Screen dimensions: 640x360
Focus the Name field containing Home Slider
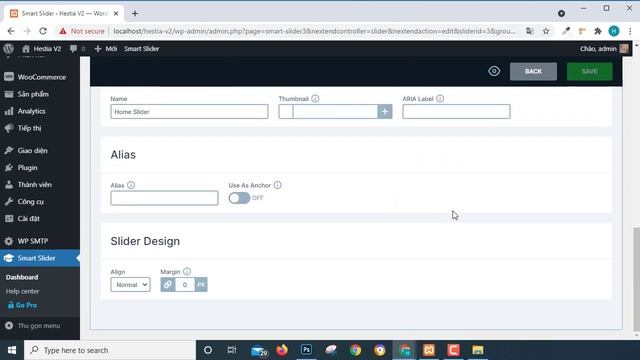(x=189, y=111)
